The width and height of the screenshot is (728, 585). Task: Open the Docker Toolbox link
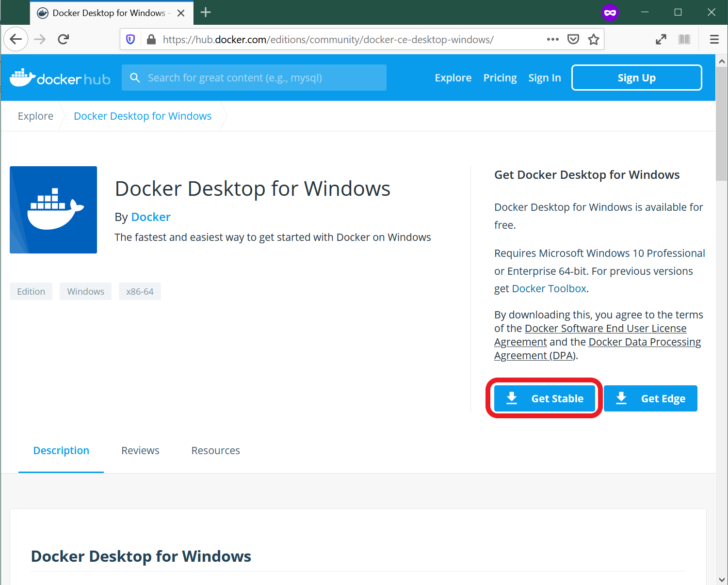(x=549, y=288)
